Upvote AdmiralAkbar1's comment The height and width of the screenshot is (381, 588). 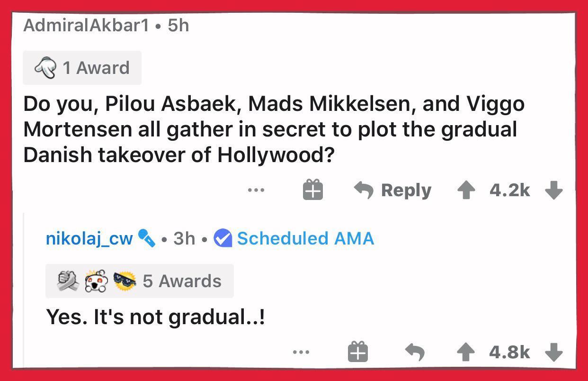(x=466, y=190)
